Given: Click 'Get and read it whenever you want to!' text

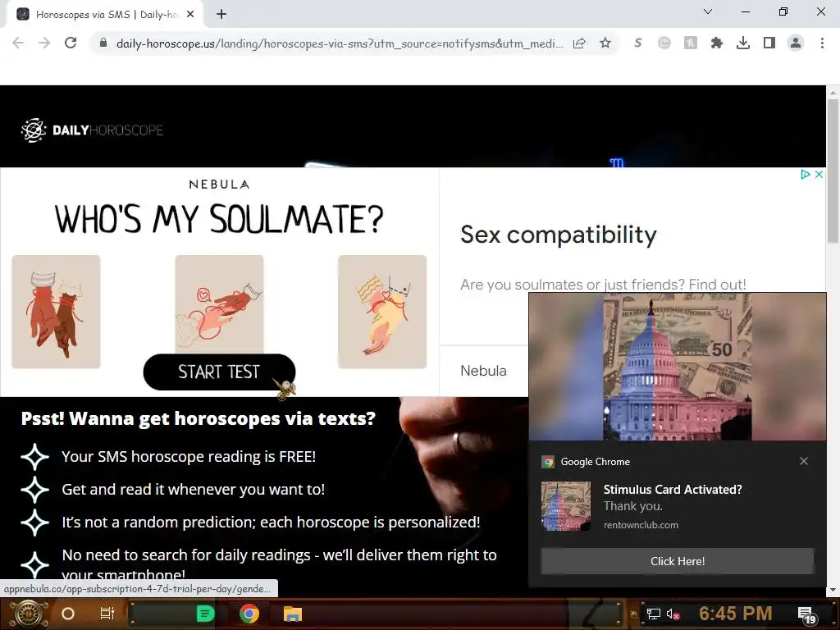Looking at the screenshot, I should [193, 489].
